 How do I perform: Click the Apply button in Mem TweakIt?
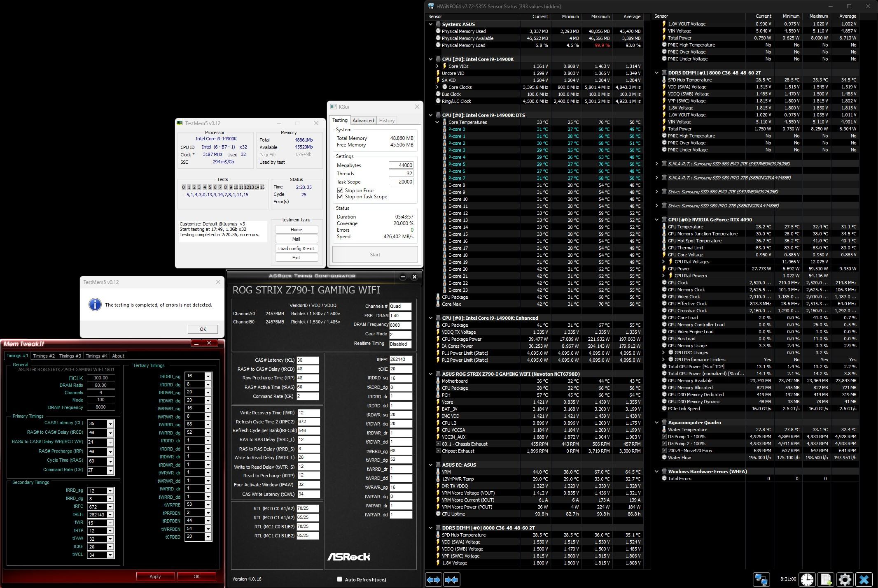click(x=155, y=576)
